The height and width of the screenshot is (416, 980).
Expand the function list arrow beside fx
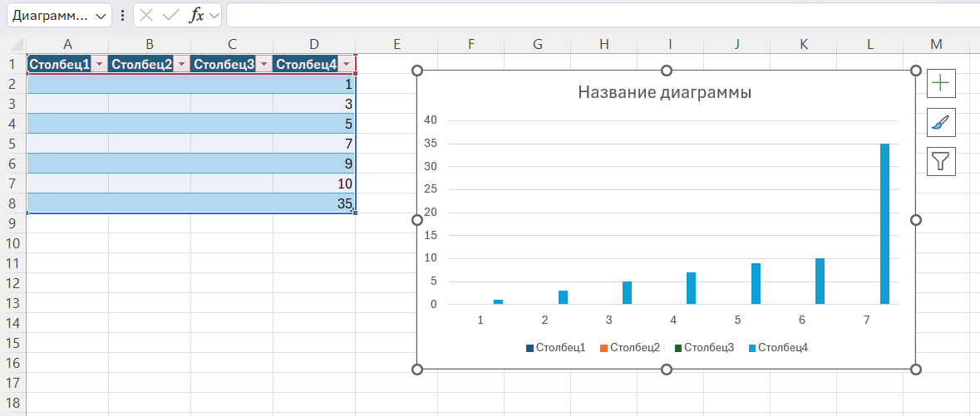pyautogui.click(x=214, y=17)
